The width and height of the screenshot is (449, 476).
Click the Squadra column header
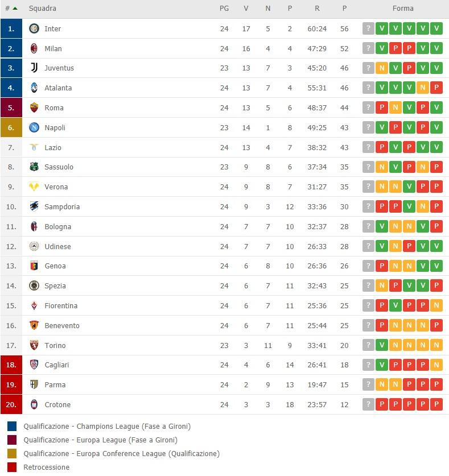(x=43, y=9)
